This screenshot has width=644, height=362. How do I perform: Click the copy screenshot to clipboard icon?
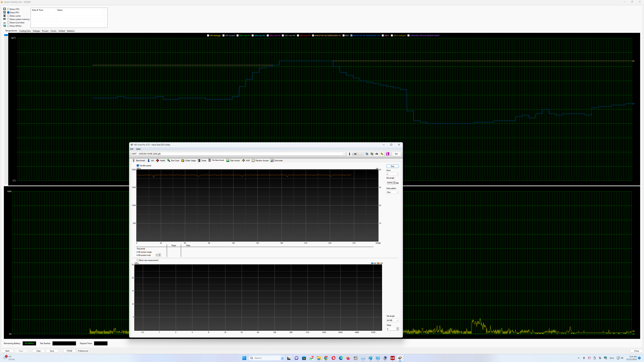(372, 154)
